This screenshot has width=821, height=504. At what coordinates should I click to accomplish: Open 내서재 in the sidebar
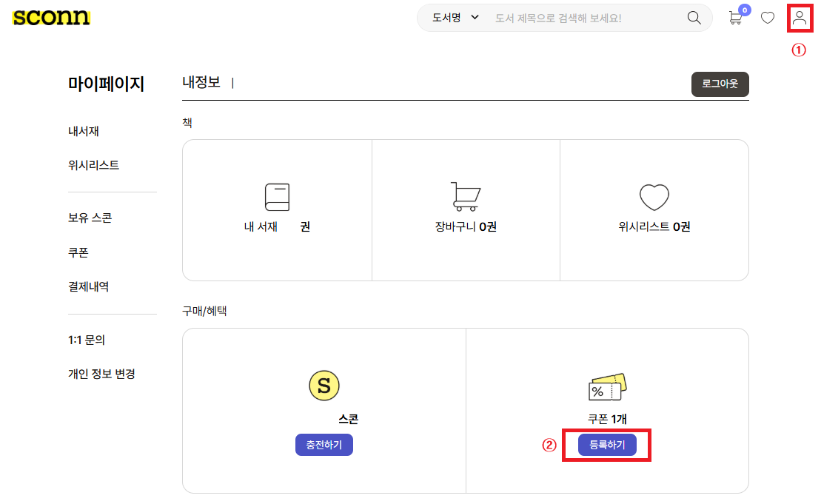[84, 131]
